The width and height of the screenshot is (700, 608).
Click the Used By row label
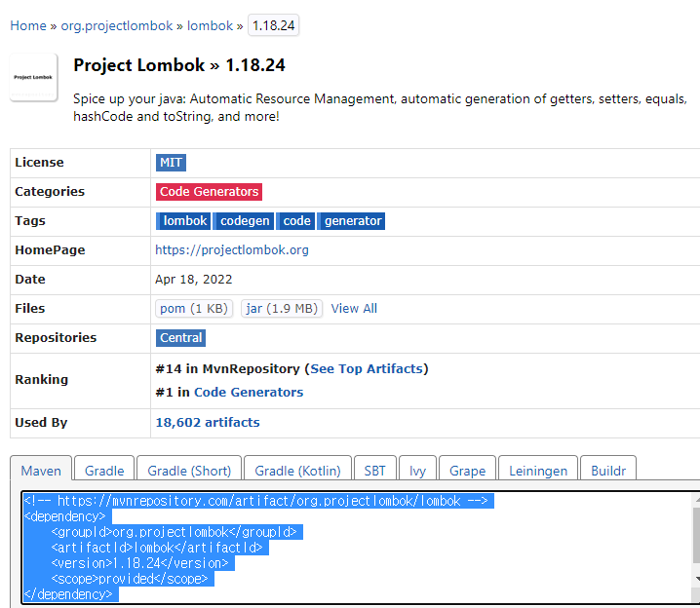pos(41,423)
